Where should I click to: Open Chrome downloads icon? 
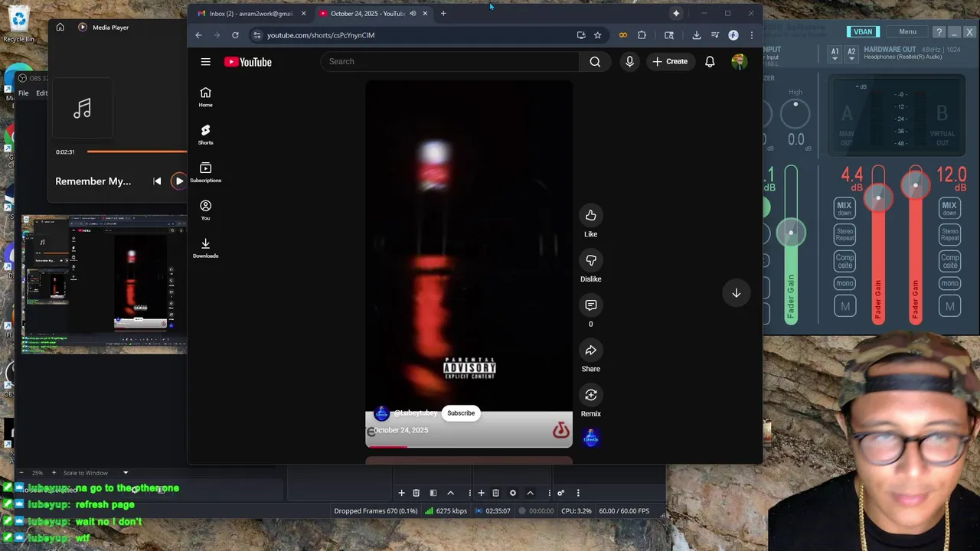[x=696, y=35]
